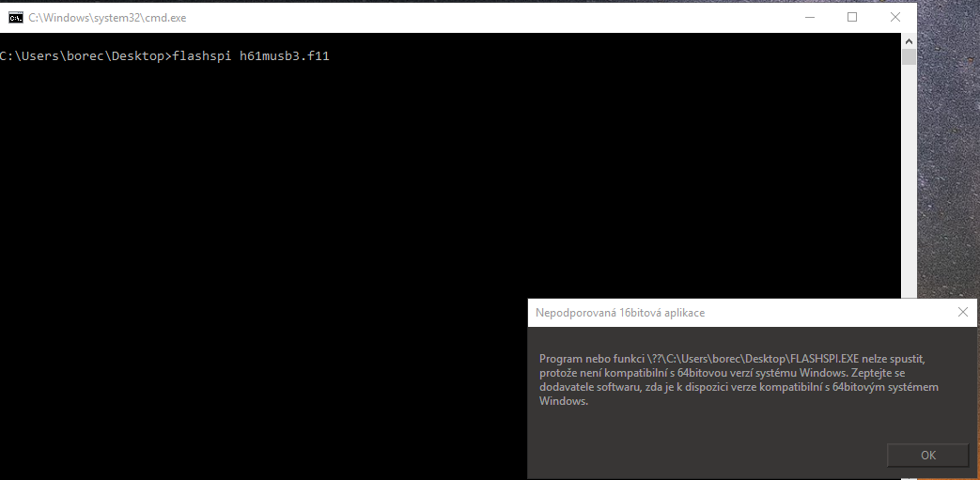Minimize the cmd.exe window
The width and height of the screenshot is (980, 480).
coord(810,18)
